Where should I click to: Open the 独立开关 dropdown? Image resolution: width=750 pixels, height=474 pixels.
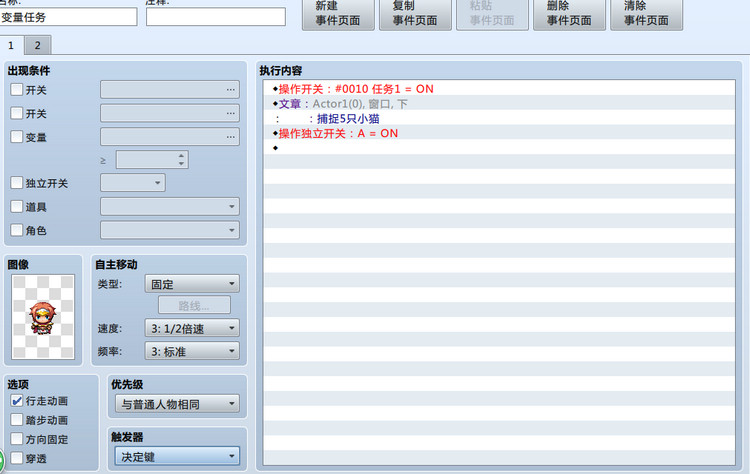click(x=133, y=183)
